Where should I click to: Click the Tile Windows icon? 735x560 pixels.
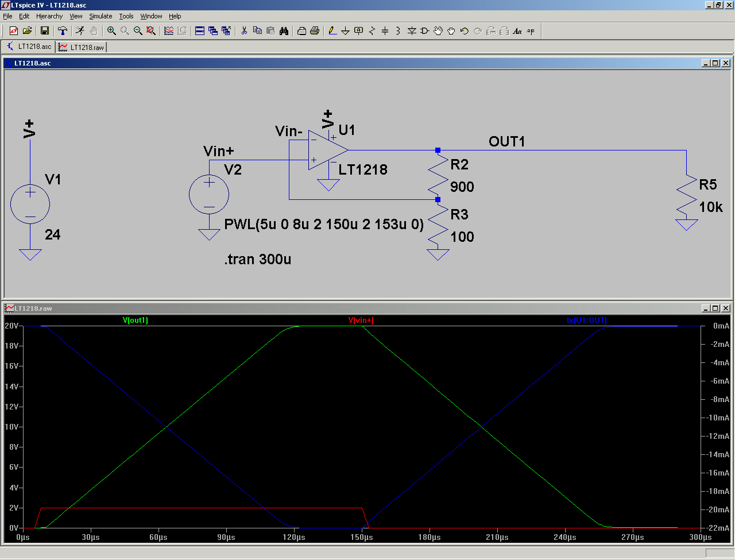click(x=200, y=31)
